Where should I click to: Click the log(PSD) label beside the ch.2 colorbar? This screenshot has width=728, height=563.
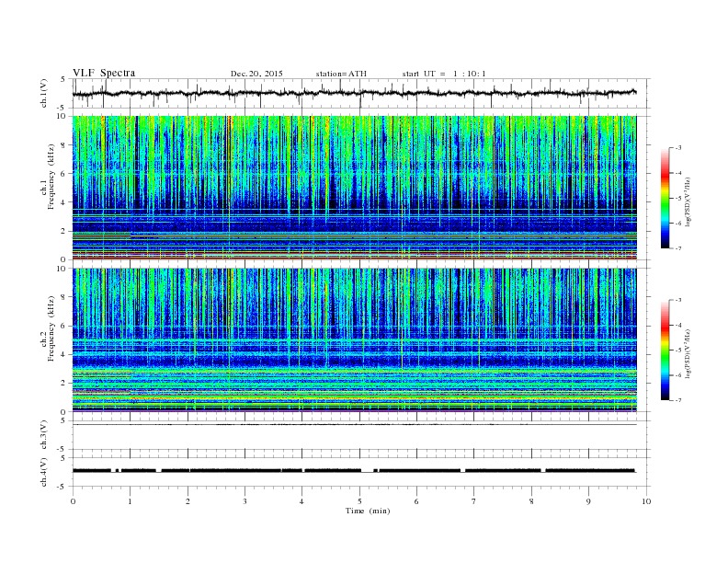pos(688,353)
